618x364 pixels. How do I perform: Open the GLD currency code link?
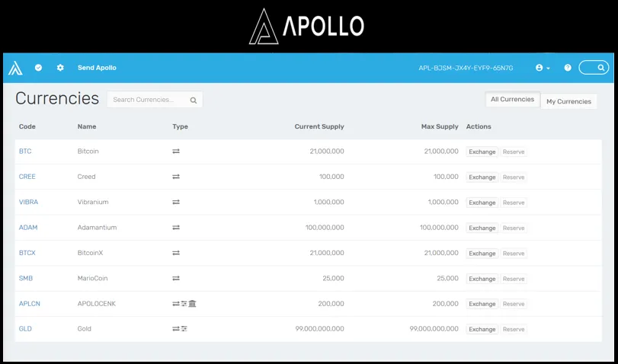[25, 328]
